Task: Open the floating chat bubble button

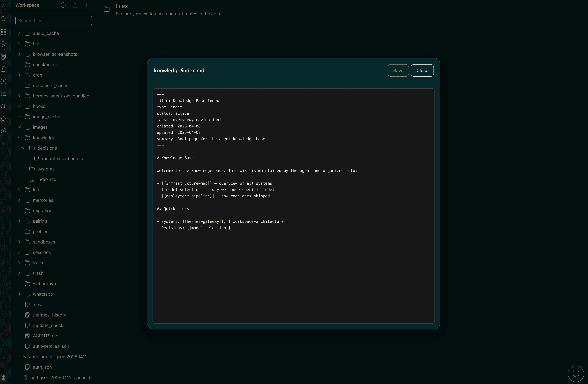Action: click(576, 374)
